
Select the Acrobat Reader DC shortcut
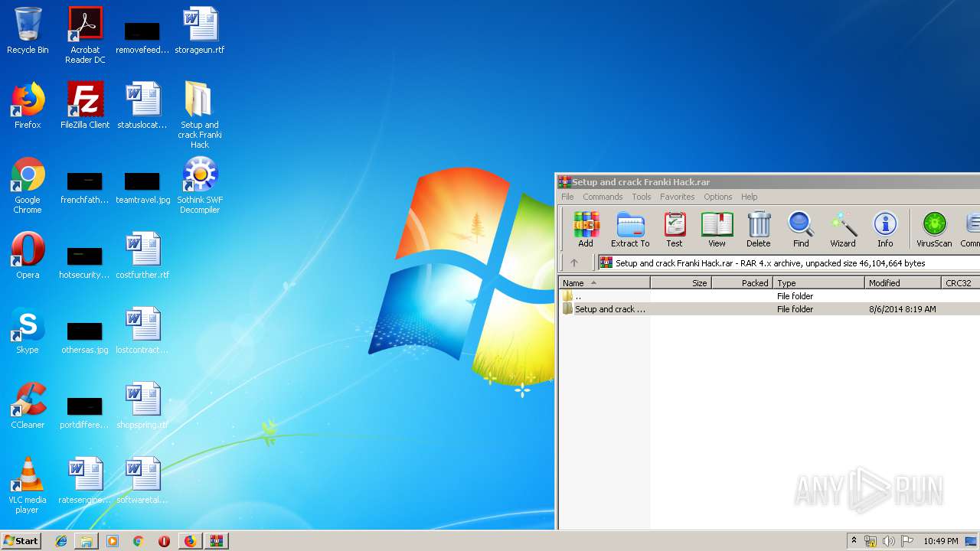[x=85, y=35]
